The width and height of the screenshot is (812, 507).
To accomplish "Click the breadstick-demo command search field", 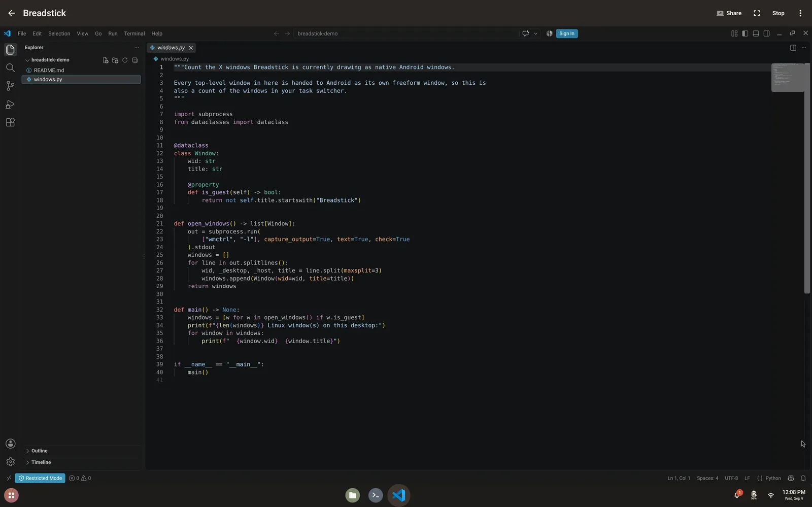I will (407, 33).
